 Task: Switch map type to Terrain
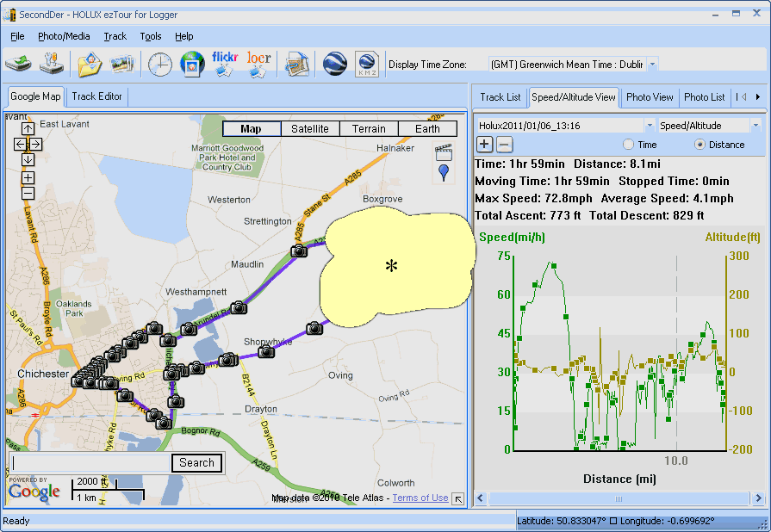369,129
